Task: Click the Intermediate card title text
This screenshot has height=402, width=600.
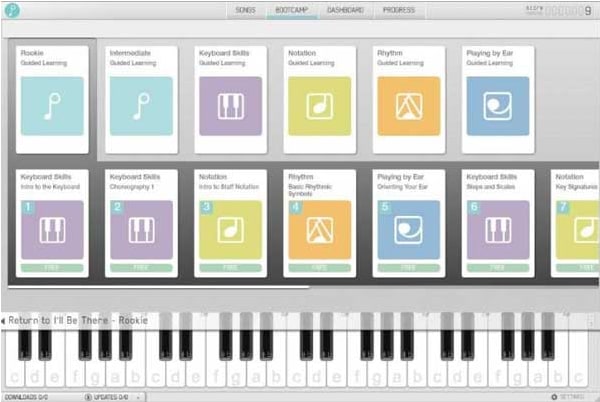Action: [x=130, y=53]
